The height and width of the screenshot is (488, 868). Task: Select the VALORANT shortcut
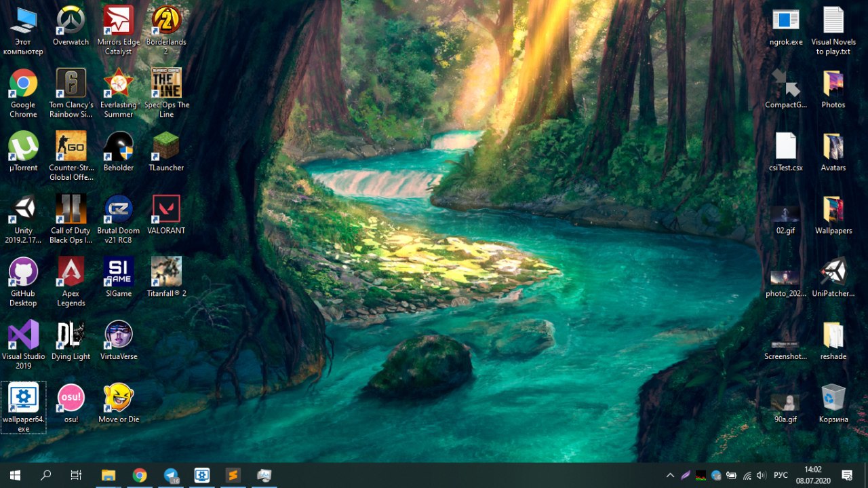pyautogui.click(x=166, y=214)
